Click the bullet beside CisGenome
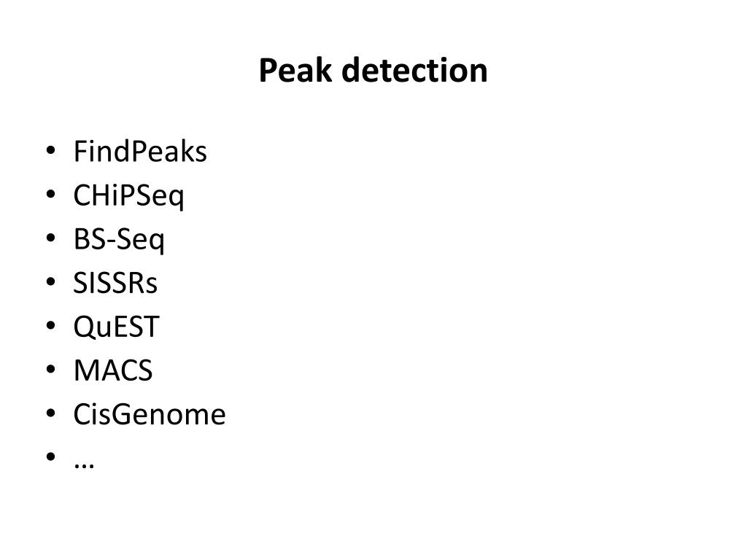The height and width of the screenshot is (560, 747). [x=51, y=413]
